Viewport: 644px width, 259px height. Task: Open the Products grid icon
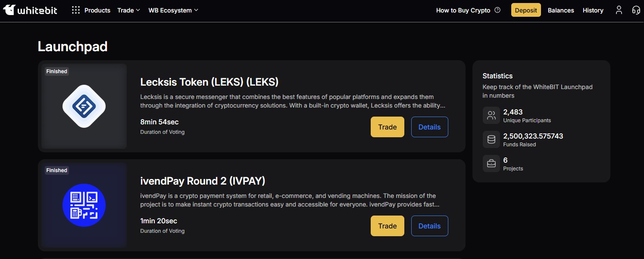tap(76, 10)
